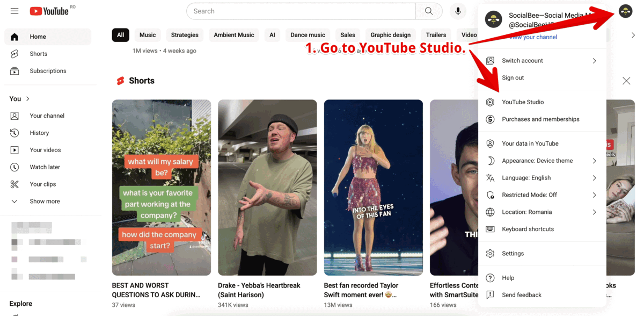Open Purchases and memberships menu entry

point(542,119)
